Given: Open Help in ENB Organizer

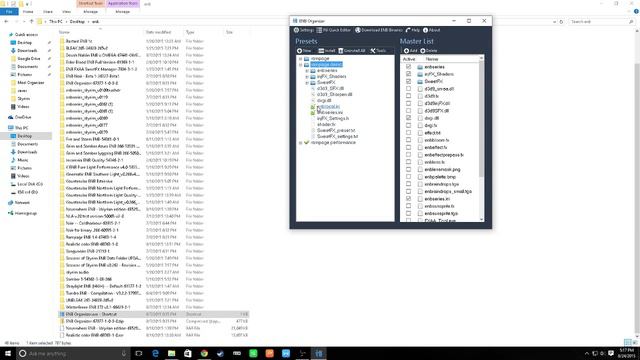Looking at the screenshot, I should (413, 30).
